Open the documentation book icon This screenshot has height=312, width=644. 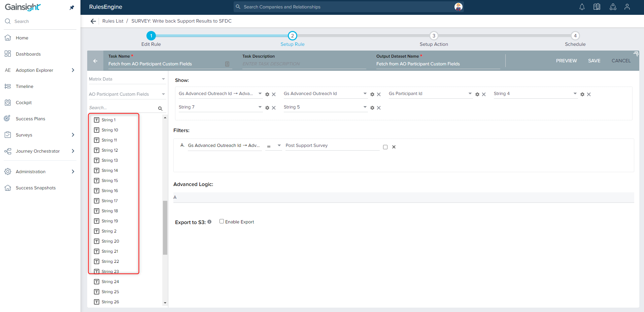(597, 7)
